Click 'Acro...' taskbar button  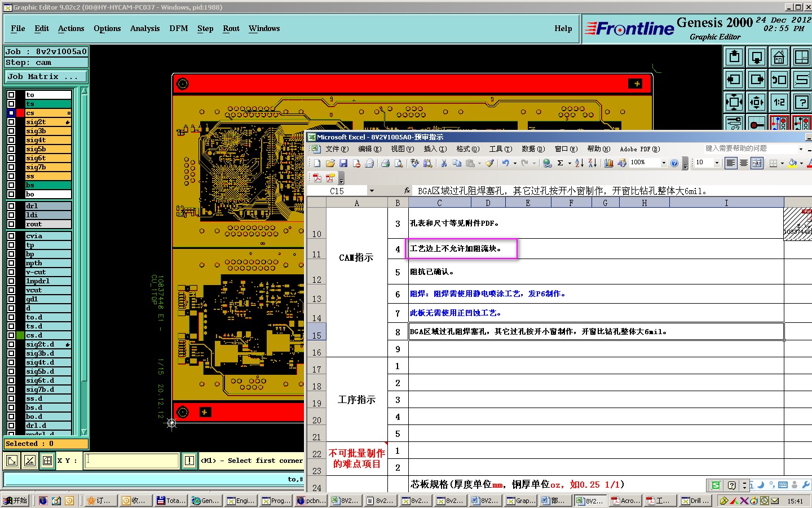tap(626, 501)
